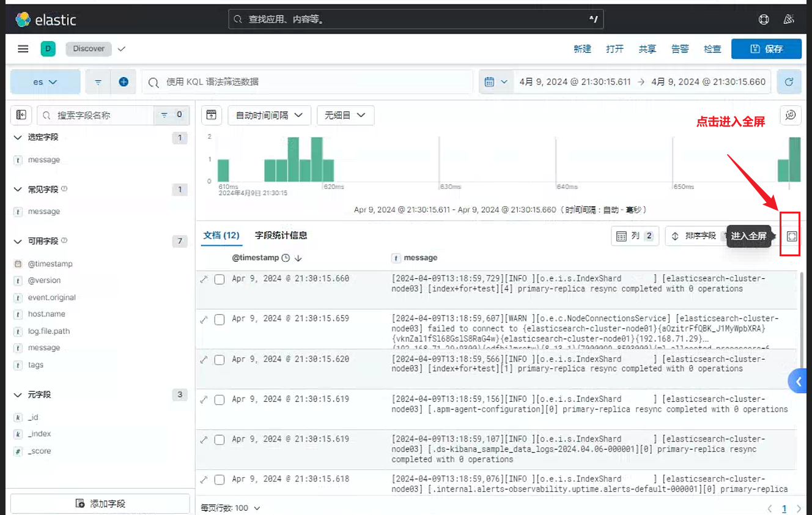Expand the document at 21:30:15.660
Viewport: 812px width, 515px height.
[x=204, y=280]
